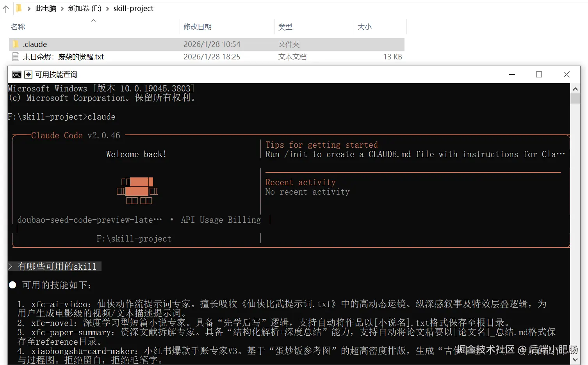Select 末日余烬：废柴的觉醒.txt file name
The height and width of the screenshot is (365, 588).
point(63,57)
